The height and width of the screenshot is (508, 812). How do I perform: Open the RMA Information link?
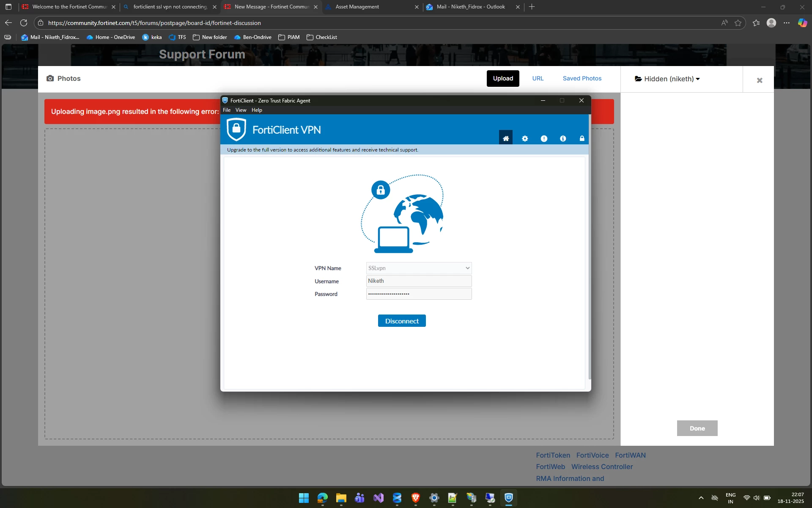570,478
